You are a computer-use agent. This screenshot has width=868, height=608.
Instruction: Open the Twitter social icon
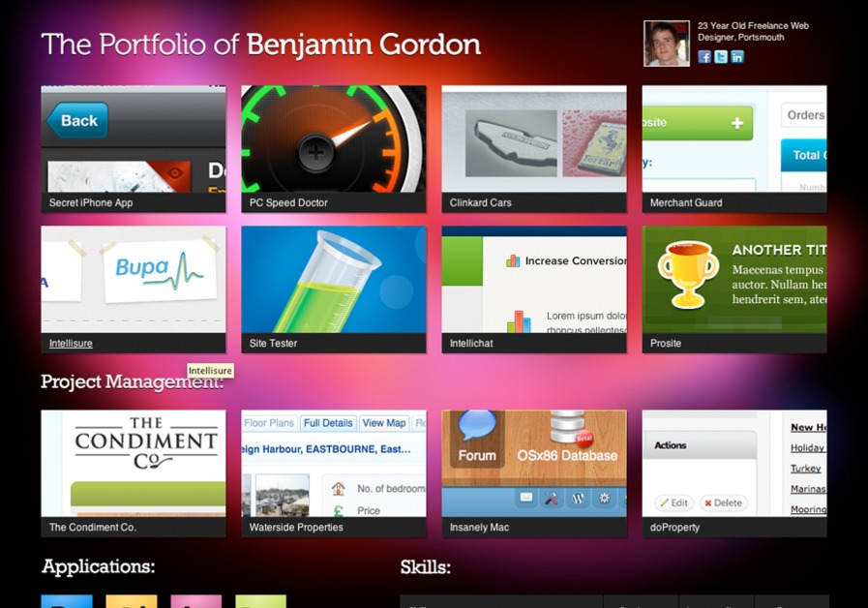721,56
